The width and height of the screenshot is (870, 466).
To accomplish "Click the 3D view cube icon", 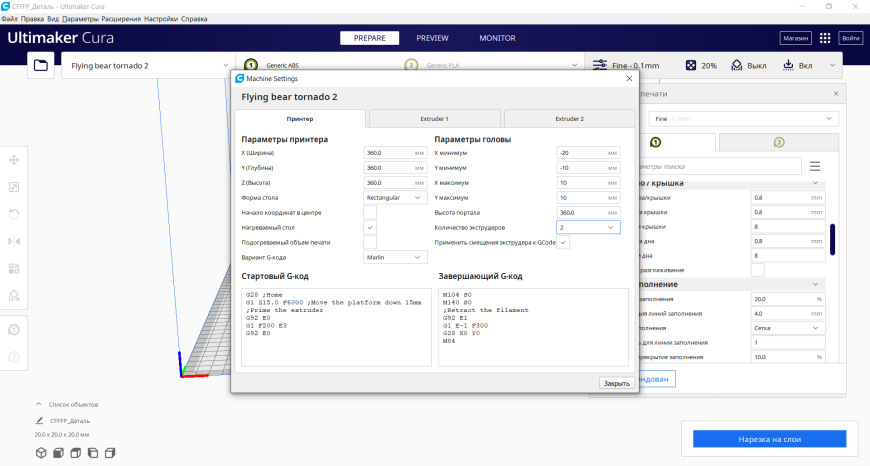I will pyautogui.click(x=41, y=453).
